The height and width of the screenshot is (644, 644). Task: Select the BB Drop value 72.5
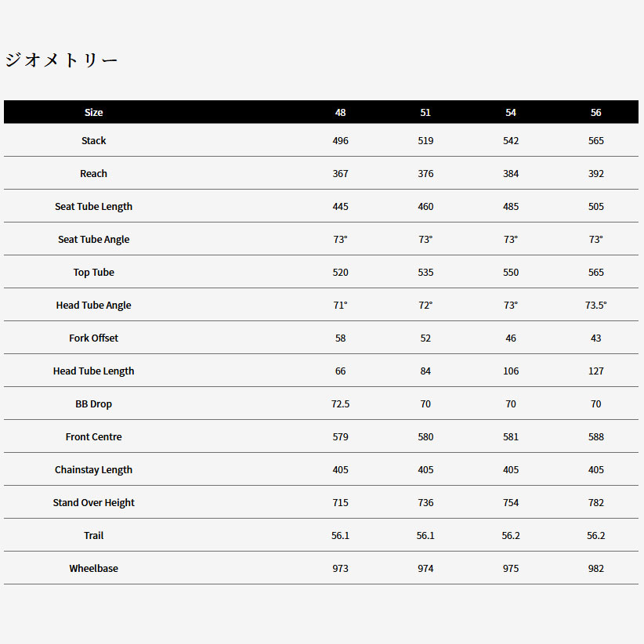pyautogui.click(x=340, y=404)
